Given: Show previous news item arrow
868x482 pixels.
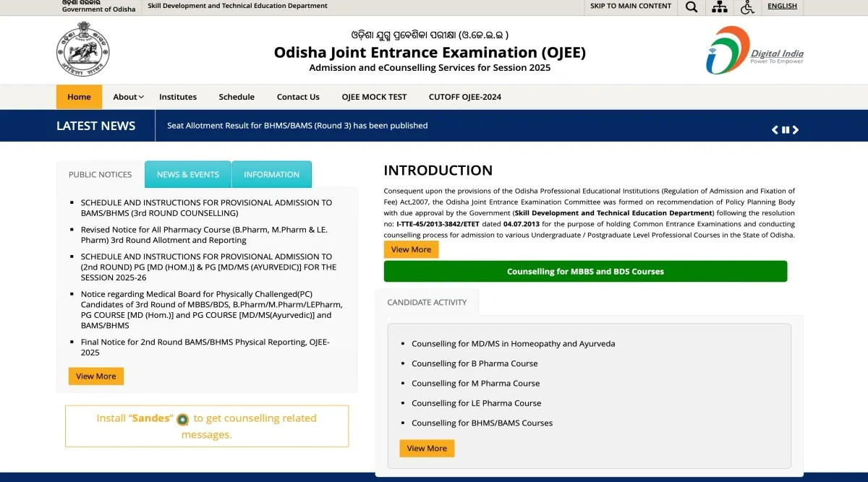Looking at the screenshot, I should (x=775, y=130).
